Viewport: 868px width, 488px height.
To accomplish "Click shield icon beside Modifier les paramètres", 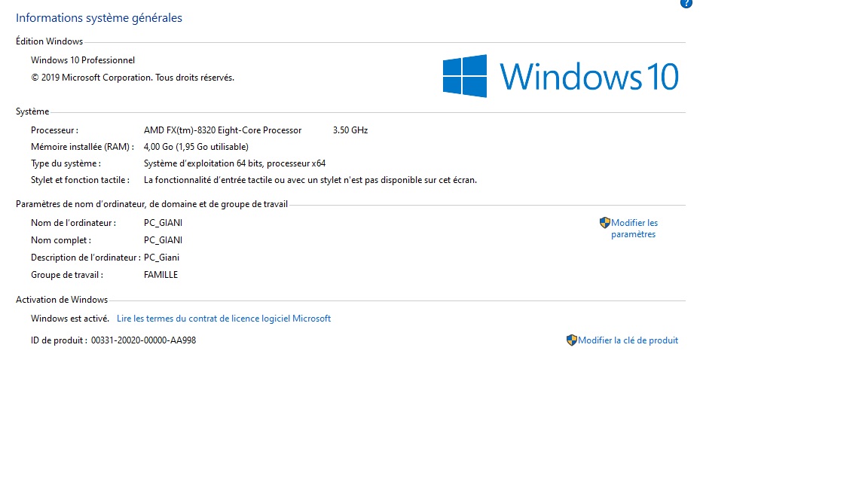I will (x=604, y=223).
